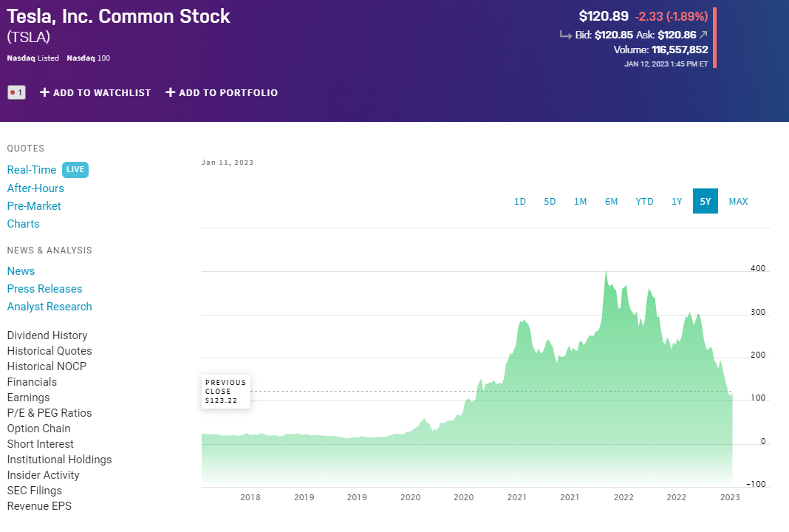
Task: Click the Bid $120.85 value
Action: [x=613, y=35]
